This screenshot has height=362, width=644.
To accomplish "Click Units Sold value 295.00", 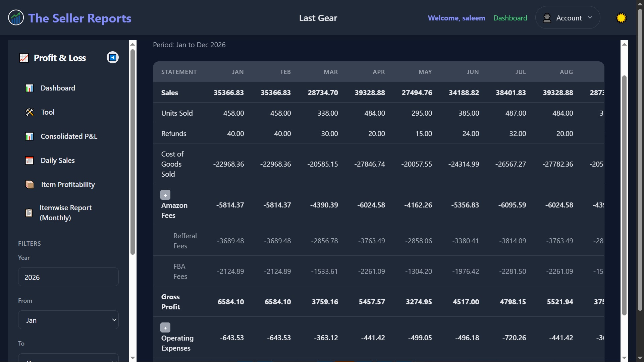I will 422,113.
